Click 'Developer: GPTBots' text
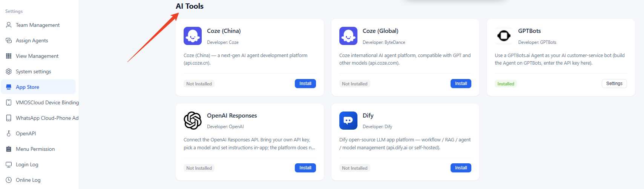This screenshot has height=189, width=644. pos(537,42)
